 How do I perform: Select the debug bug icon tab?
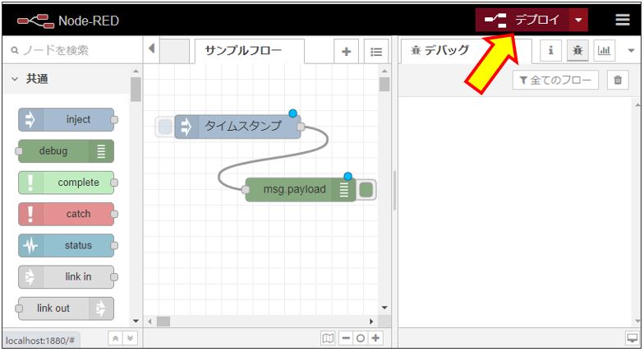click(577, 51)
